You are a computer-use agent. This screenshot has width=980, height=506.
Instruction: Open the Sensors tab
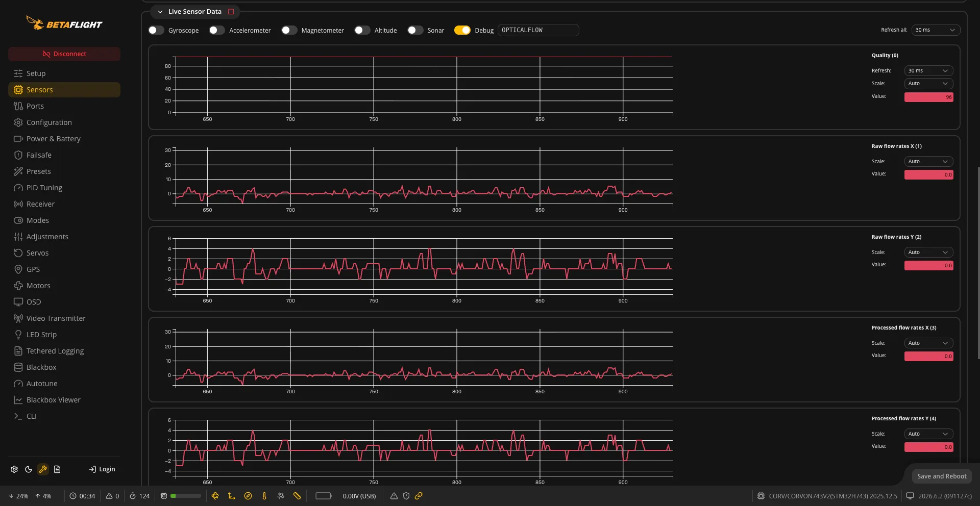click(64, 90)
